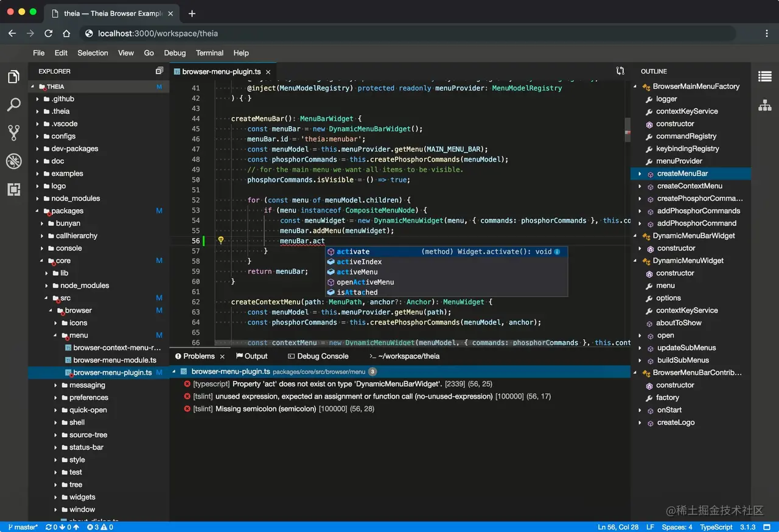Collapse the packages folder
Screen dimensions: 779x532
coord(37,211)
